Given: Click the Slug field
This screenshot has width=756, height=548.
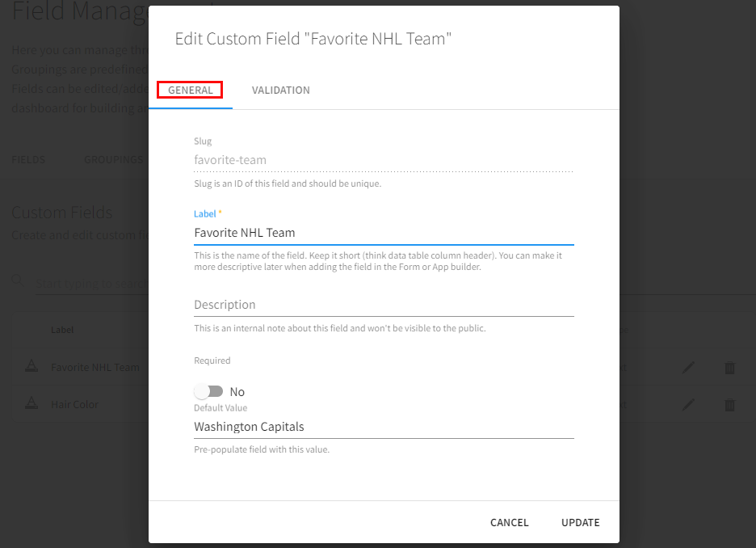Looking at the screenshot, I should click(384, 160).
